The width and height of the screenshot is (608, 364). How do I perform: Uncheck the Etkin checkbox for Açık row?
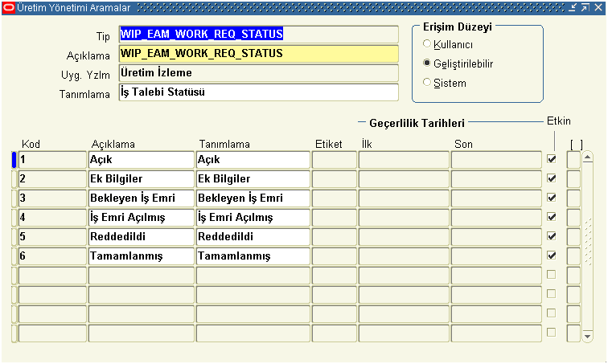tap(552, 159)
